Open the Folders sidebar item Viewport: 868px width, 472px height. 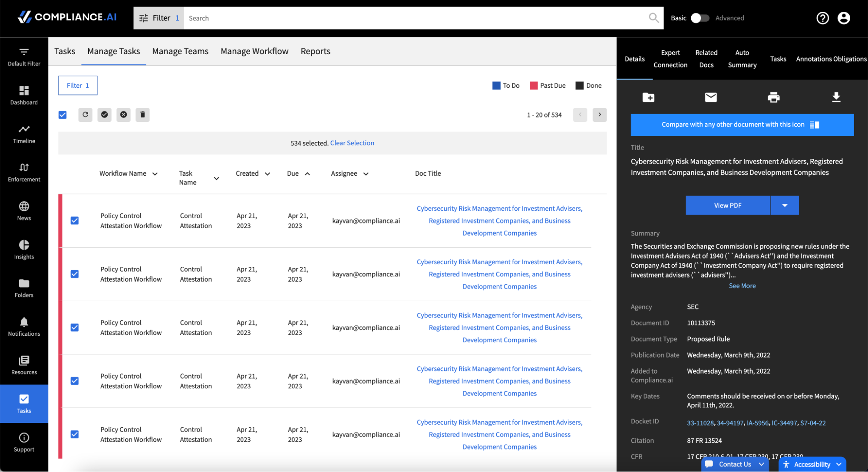point(24,288)
